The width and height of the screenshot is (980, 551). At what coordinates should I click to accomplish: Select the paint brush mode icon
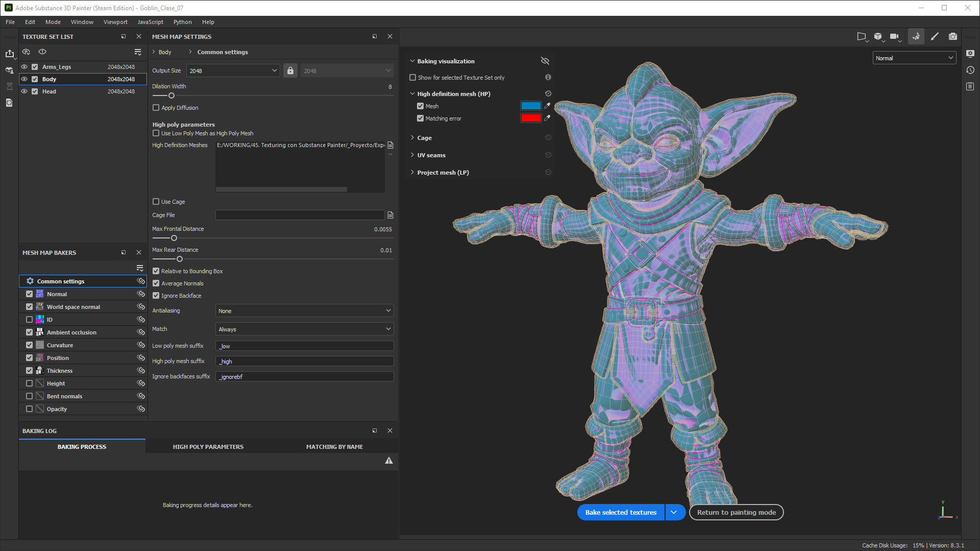click(x=935, y=37)
